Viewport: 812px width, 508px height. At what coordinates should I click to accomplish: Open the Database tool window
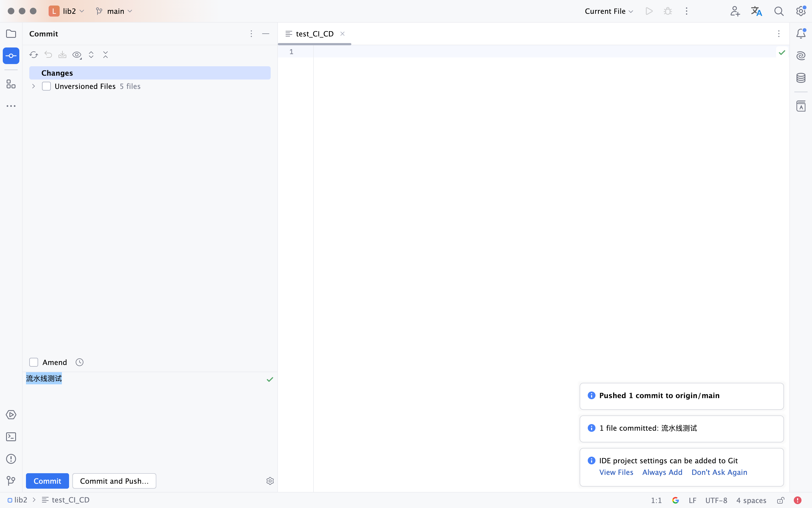point(801,78)
